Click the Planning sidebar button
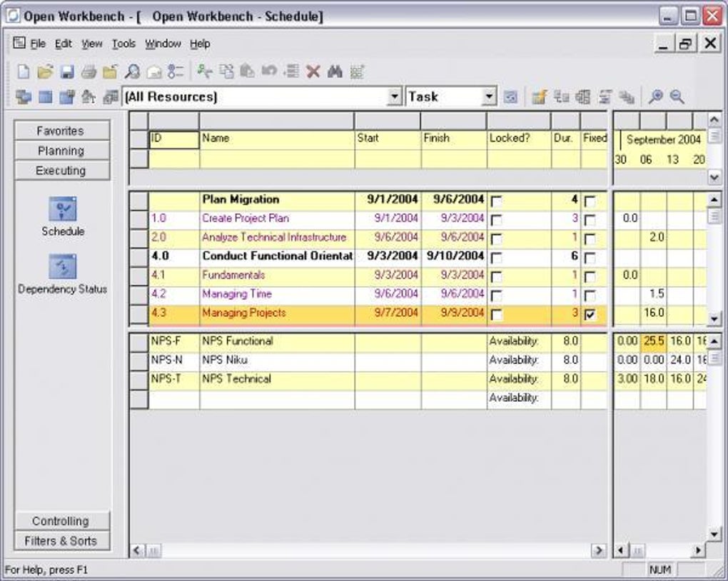728x581 pixels. pyautogui.click(x=62, y=151)
